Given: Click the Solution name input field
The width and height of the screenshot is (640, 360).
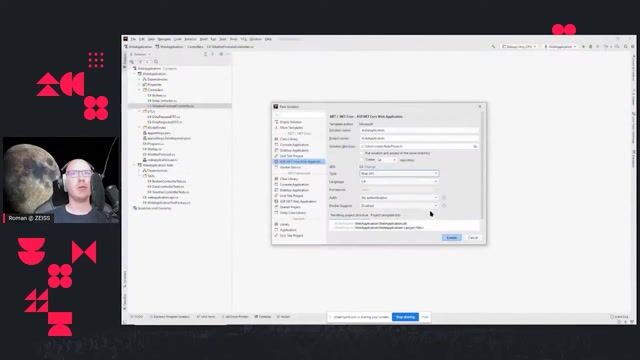Looking at the screenshot, I should (419, 130).
